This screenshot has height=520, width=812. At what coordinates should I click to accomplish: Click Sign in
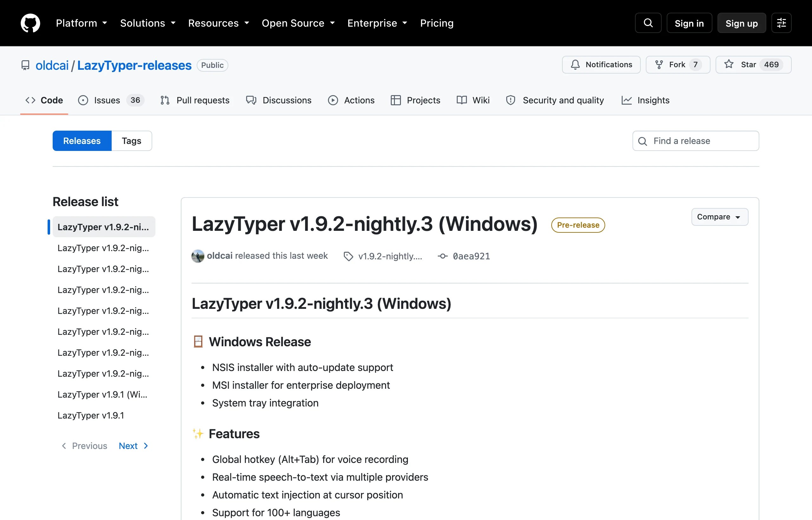689,23
